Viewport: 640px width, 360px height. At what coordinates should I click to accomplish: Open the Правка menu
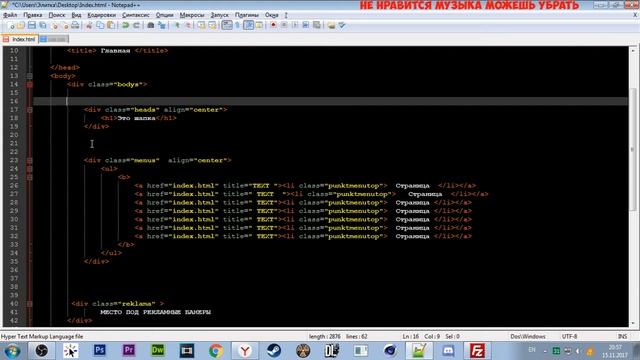(x=33, y=15)
